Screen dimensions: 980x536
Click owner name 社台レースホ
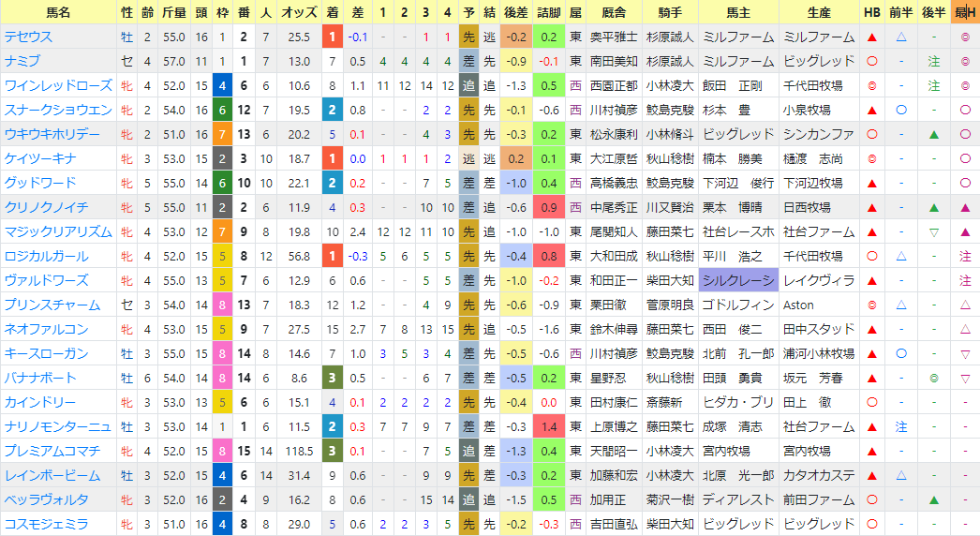pos(738,232)
